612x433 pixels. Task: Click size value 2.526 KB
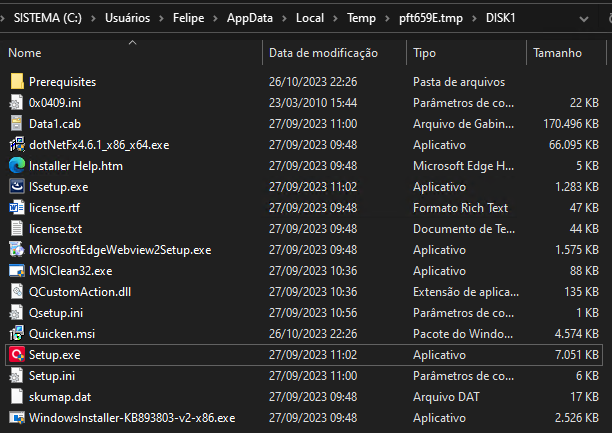(x=576, y=418)
